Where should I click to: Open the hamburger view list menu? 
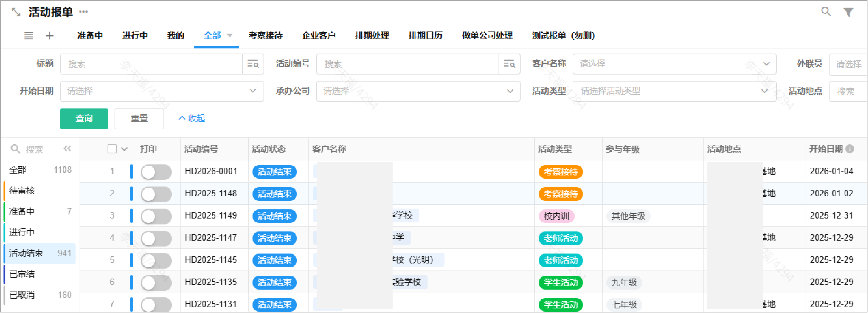(x=29, y=36)
